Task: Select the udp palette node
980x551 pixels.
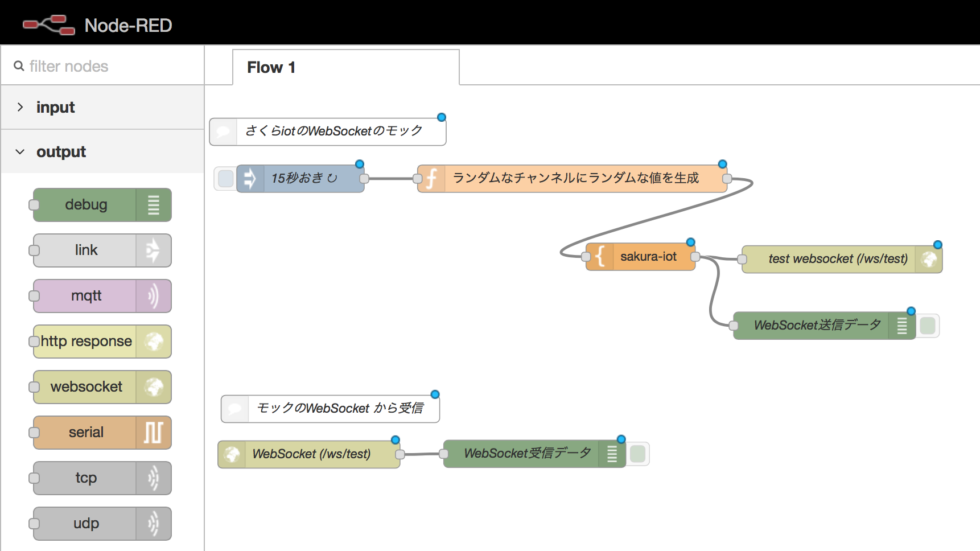Action: 102,524
